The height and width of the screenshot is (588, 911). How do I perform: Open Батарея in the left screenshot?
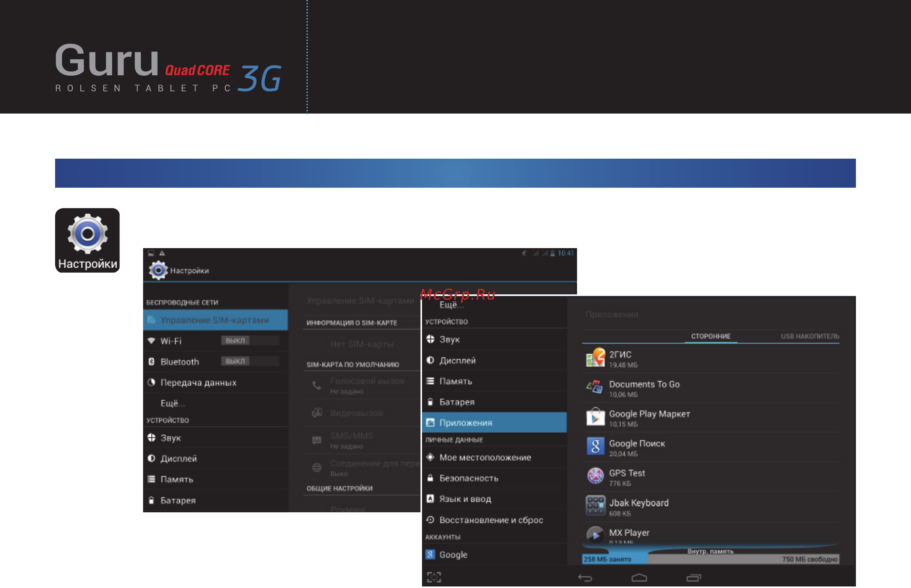pos(215,500)
